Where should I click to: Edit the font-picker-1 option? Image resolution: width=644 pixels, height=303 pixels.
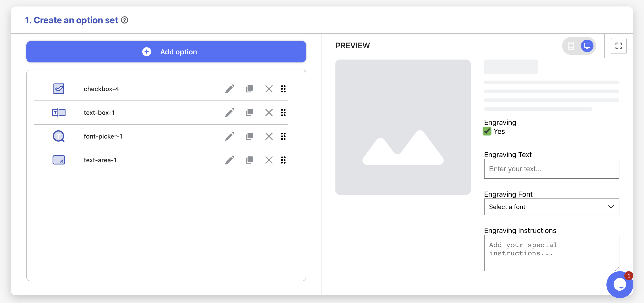coord(229,136)
